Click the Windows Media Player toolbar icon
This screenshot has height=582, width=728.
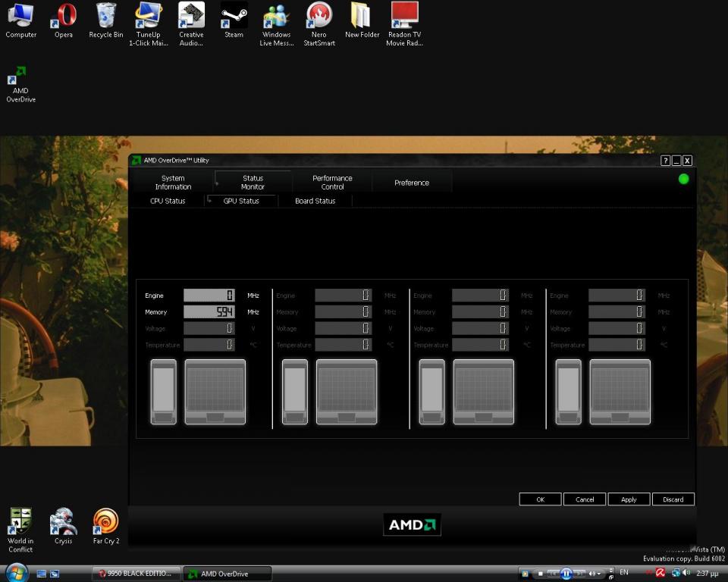coord(525,574)
